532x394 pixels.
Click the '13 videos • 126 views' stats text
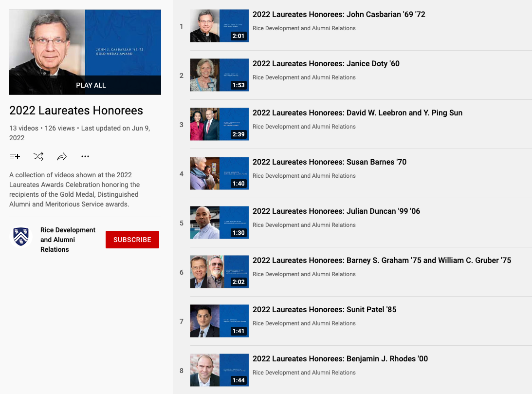[42, 128]
